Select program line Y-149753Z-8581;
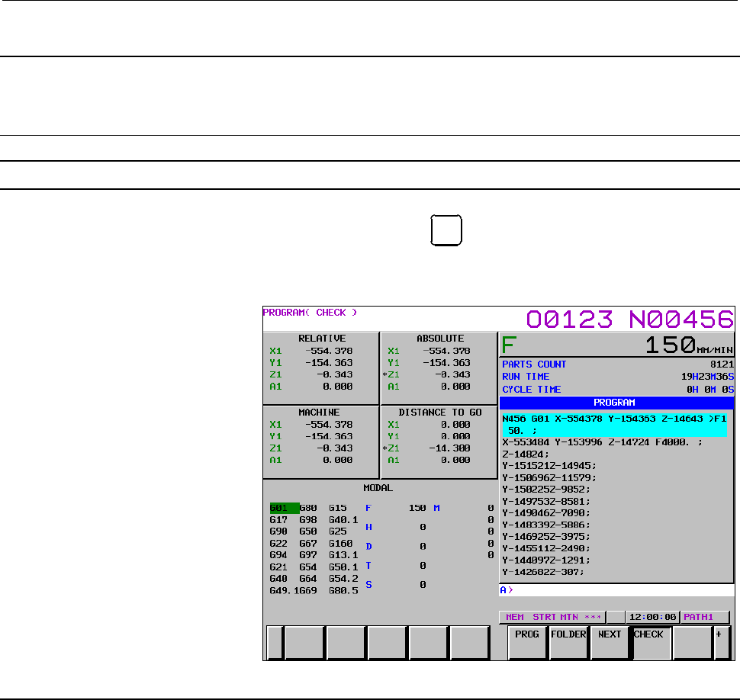740x700 pixels. click(x=546, y=502)
